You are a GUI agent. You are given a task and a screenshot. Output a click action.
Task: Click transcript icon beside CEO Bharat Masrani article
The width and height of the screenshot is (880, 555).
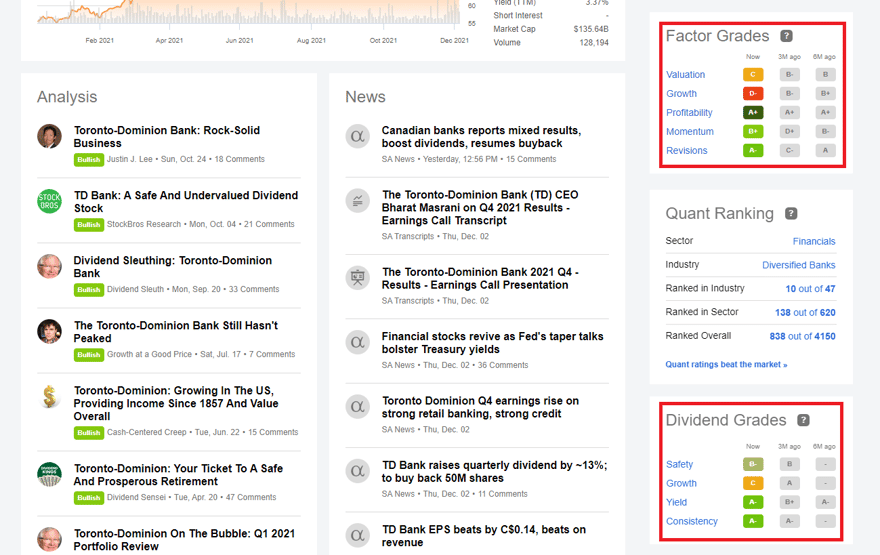point(358,200)
